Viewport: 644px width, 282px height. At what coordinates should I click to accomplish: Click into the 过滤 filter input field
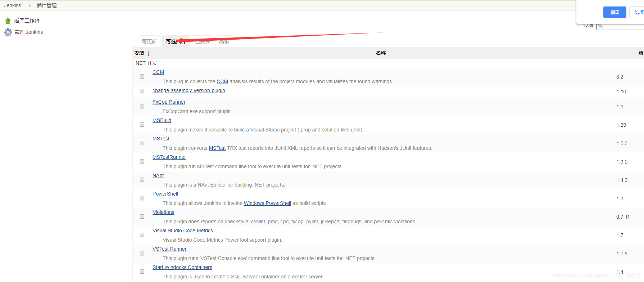coord(620,26)
